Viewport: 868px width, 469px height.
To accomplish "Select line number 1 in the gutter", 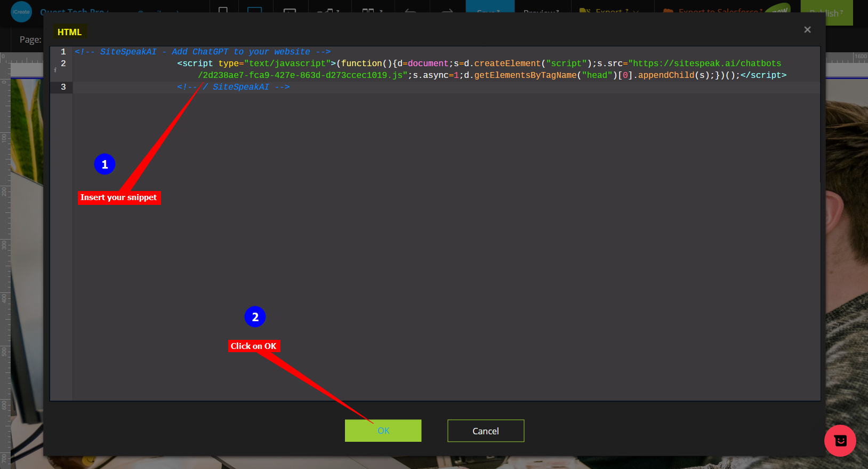I will click(63, 52).
